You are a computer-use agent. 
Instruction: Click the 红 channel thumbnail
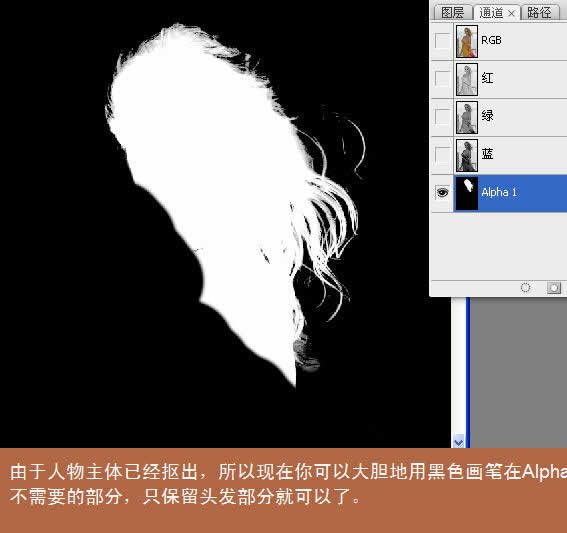coord(466,79)
